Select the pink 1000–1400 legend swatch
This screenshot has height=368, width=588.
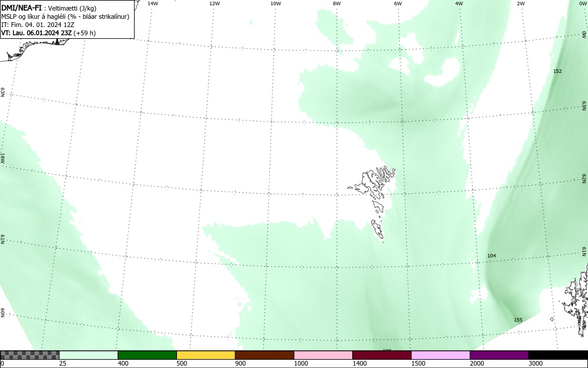click(x=323, y=355)
